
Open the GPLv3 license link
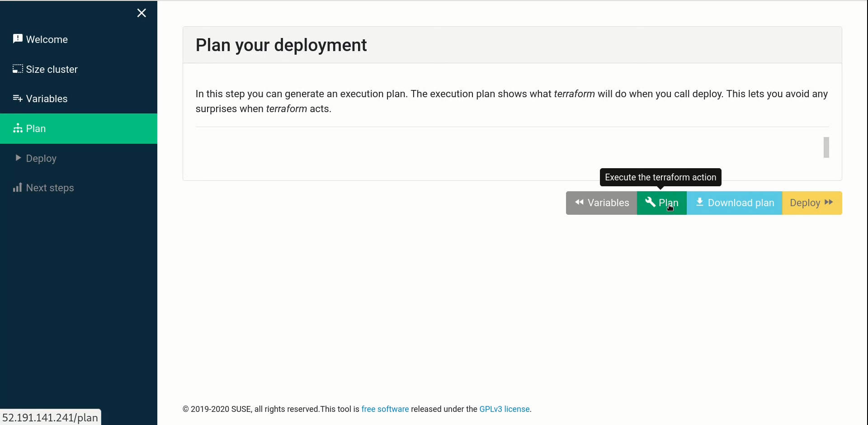point(504,409)
